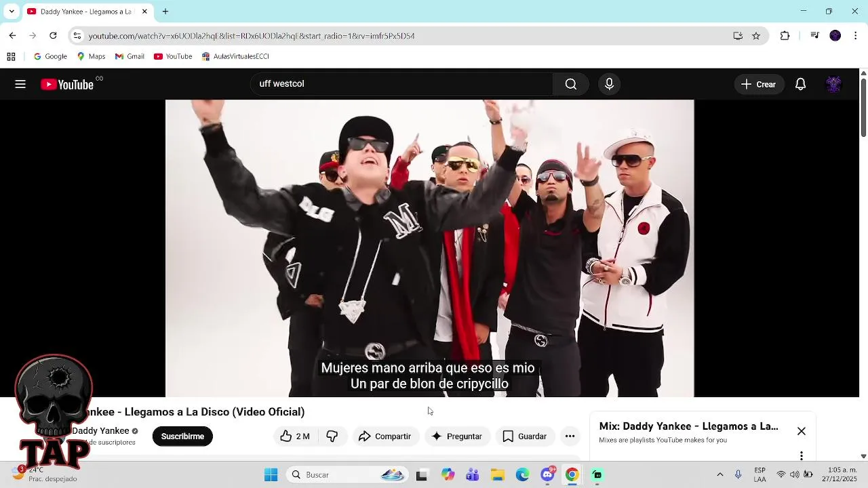868x488 pixels.
Task: View site information icon in address bar
Action: pos(77,36)
